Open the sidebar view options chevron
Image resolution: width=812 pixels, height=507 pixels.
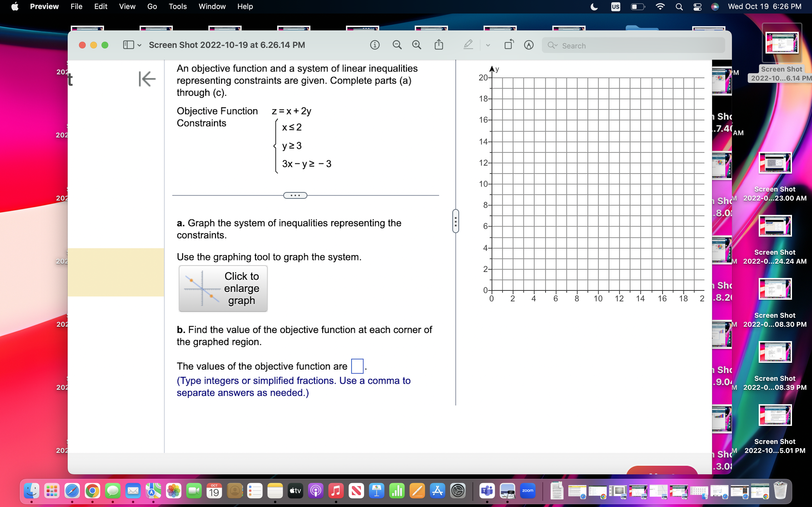(x=139, y=45)
